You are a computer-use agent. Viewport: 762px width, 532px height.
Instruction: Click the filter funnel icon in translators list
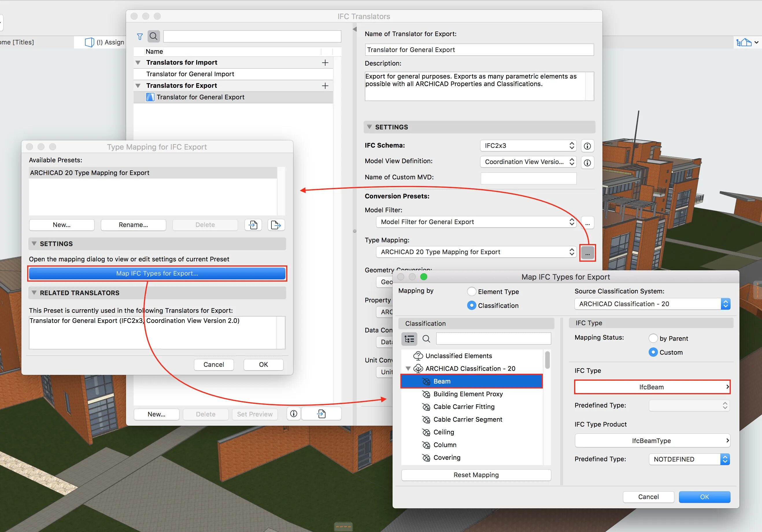click(x=140, y=36)
